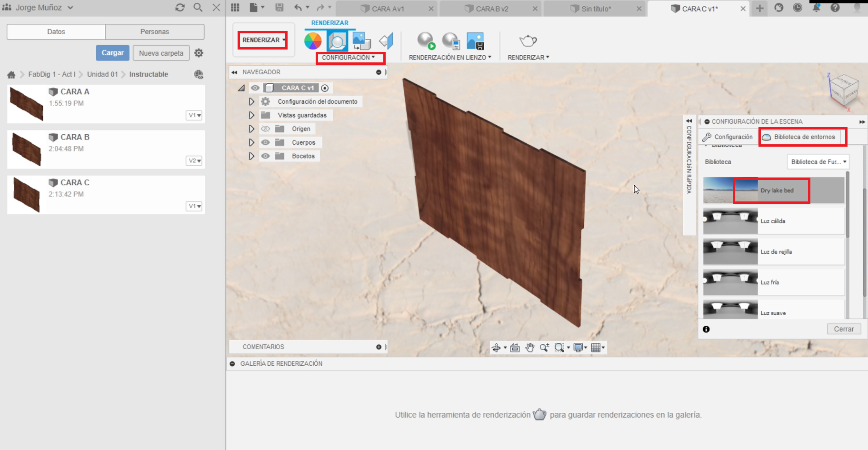The width and height of the screenshot is (868, 450).
Task: Click the Save disk icon
Action: [279, 8]
